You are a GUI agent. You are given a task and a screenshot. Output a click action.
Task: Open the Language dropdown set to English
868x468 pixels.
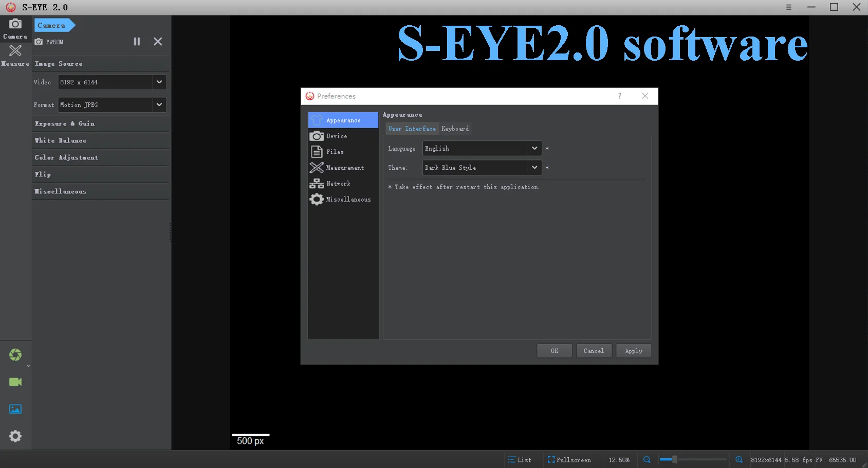482,149
